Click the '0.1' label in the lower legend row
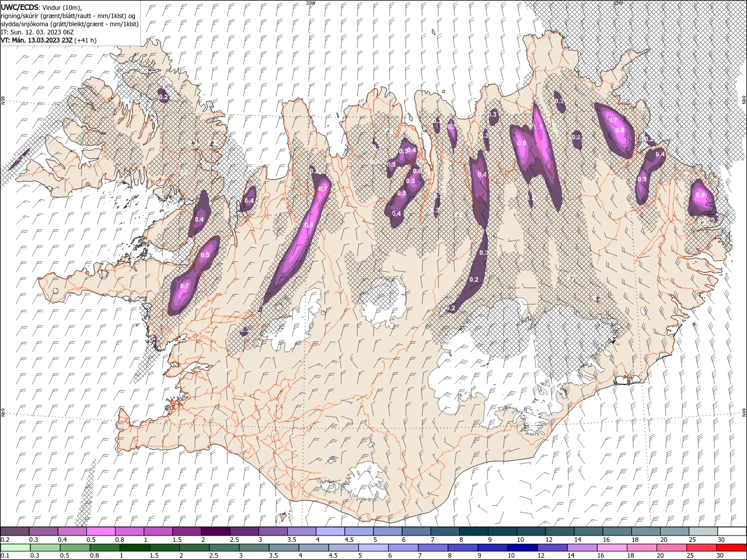This screenshot has width=747, height=560. (x=5, y=556)
